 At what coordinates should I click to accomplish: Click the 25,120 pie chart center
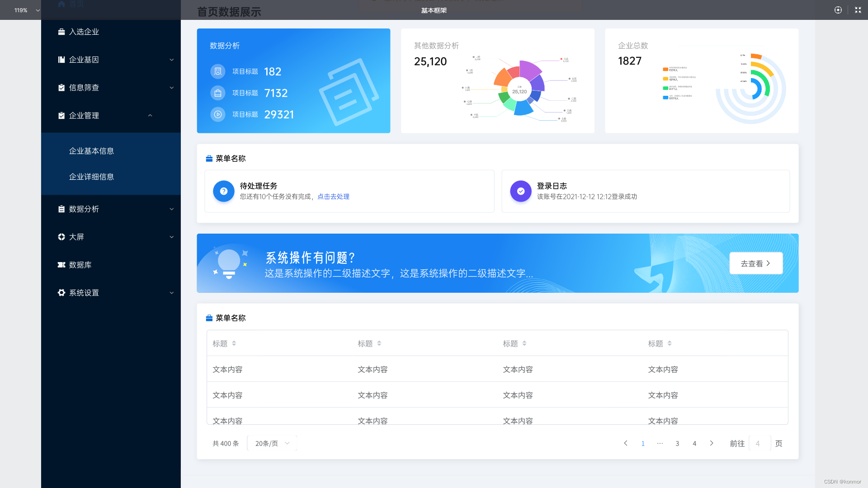[x=519, y=90]
